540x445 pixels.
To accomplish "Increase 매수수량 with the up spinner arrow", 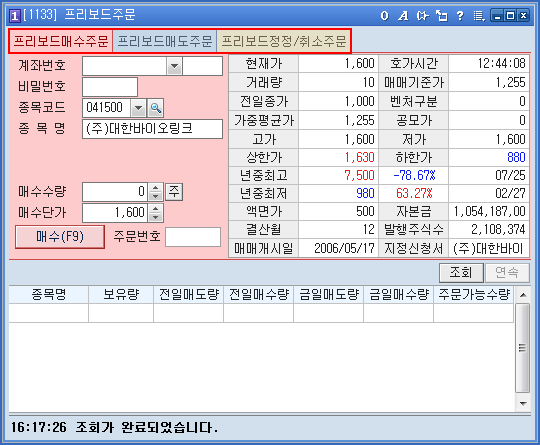I will (x=156, y=188).
